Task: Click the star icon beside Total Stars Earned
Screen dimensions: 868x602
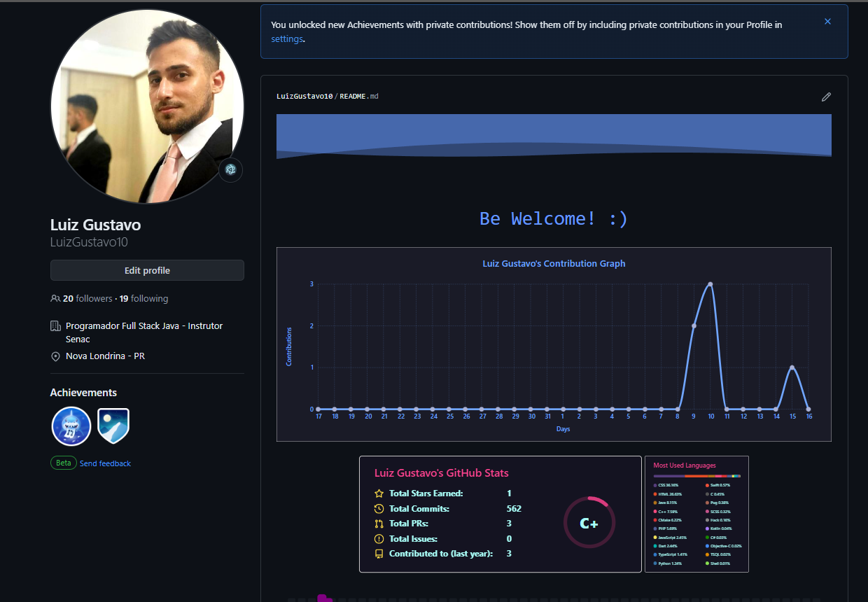Action: (x=379, y=493)
